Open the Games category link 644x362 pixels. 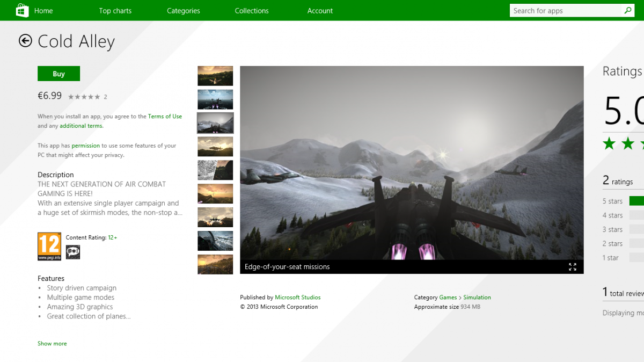pos(448,298)
